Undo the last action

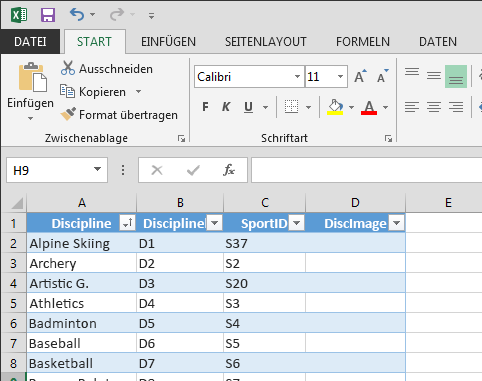pos(77,15)
